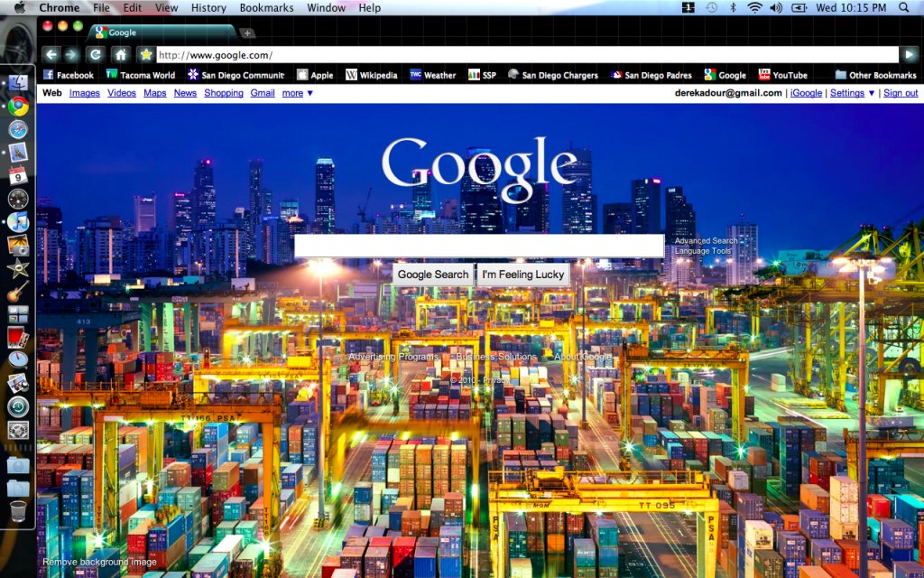Click the Wi-Fi status icon

click(754, 7)
